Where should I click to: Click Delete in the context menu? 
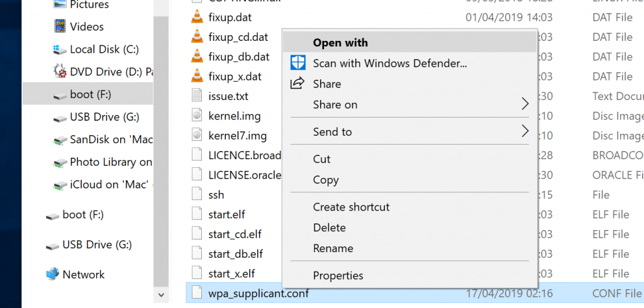pos(329,228)
